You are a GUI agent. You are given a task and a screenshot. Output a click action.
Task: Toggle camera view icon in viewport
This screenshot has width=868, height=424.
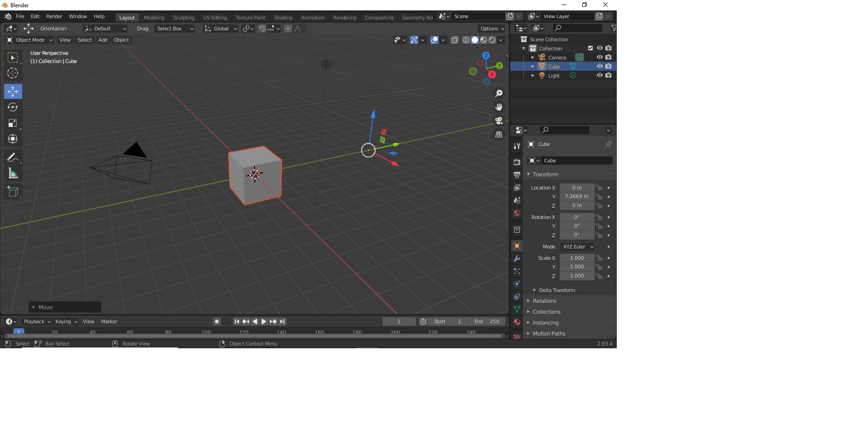[x=499, y=121]
